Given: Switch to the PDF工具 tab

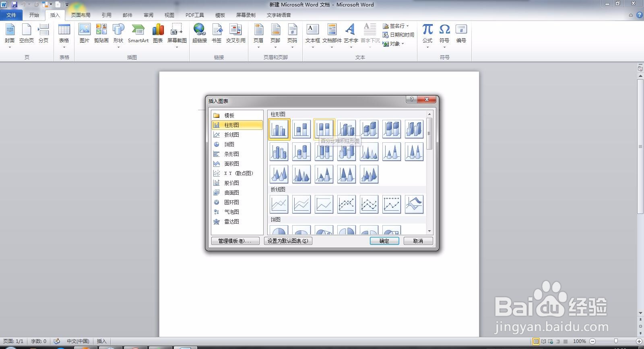Looking at the screenshot, I should click(x=195, y=15).
